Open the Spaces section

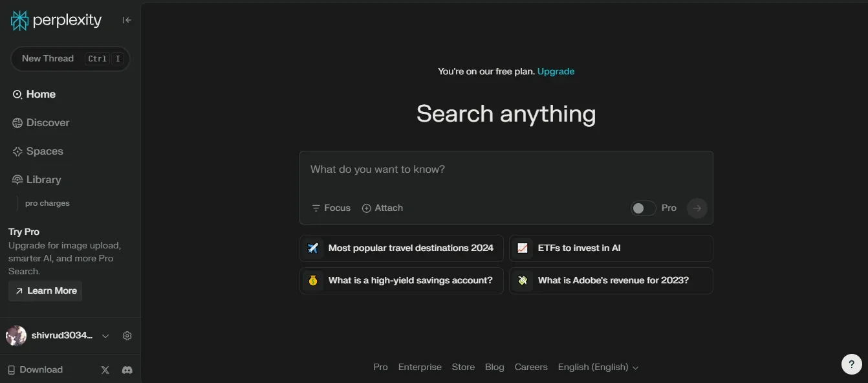[x=17, y=151]
